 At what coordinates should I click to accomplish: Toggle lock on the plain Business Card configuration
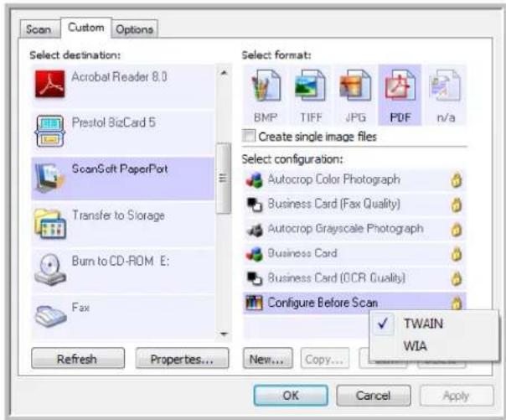pyautogui.click(x=456, y=254)
